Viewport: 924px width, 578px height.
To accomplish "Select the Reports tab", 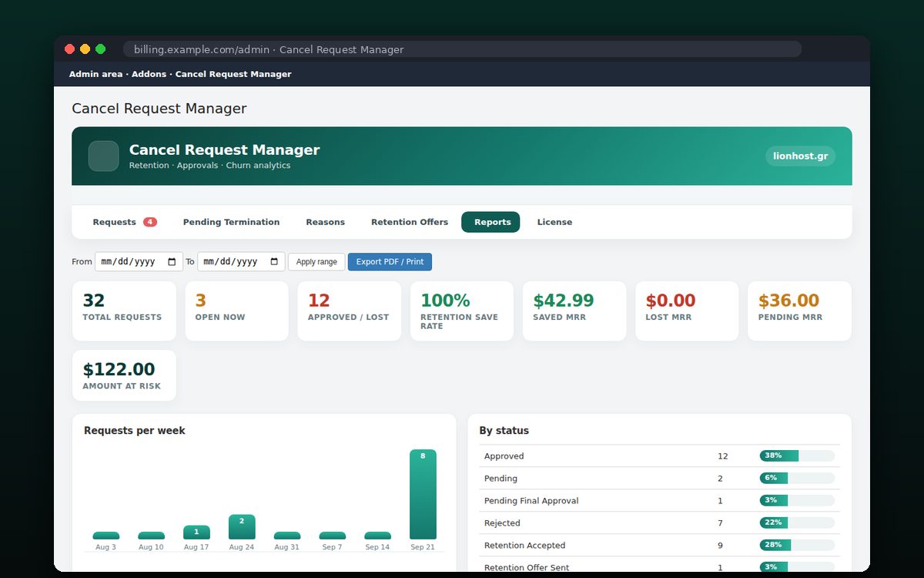I will [491, 222].
